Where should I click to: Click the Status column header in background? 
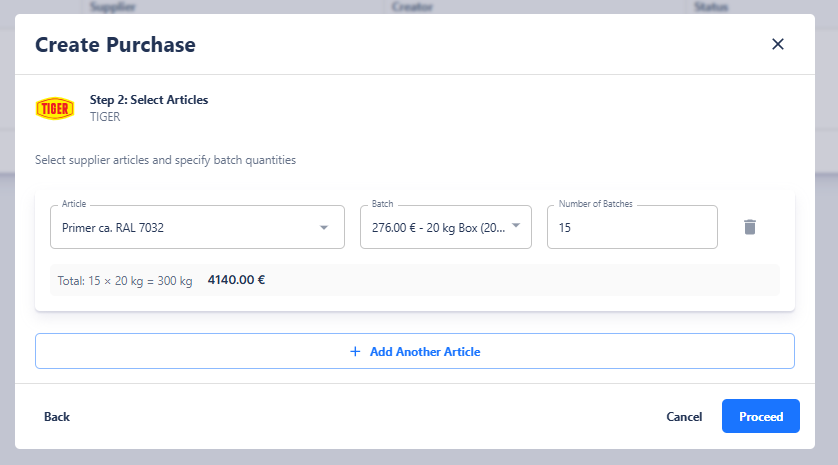tap(711, 7)
